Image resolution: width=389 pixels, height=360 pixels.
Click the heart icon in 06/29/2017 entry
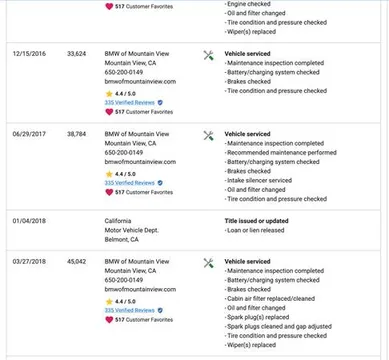[109, 192]
